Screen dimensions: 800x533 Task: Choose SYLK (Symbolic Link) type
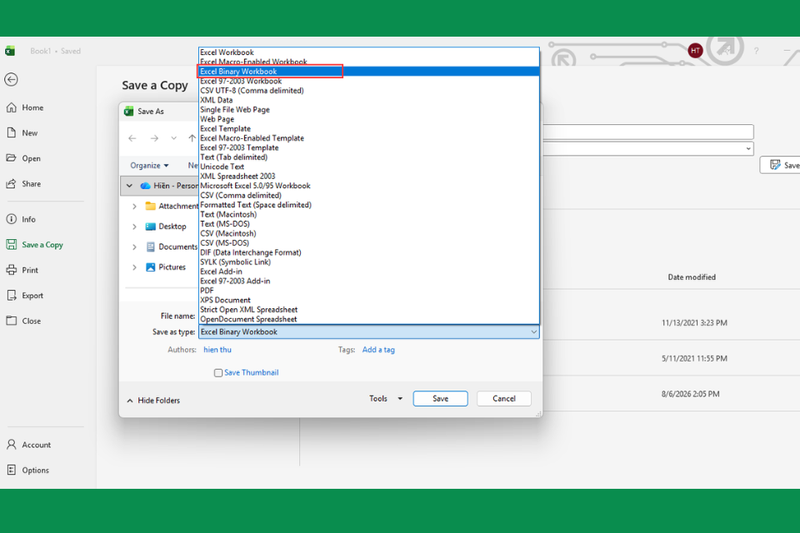[369, 262]
